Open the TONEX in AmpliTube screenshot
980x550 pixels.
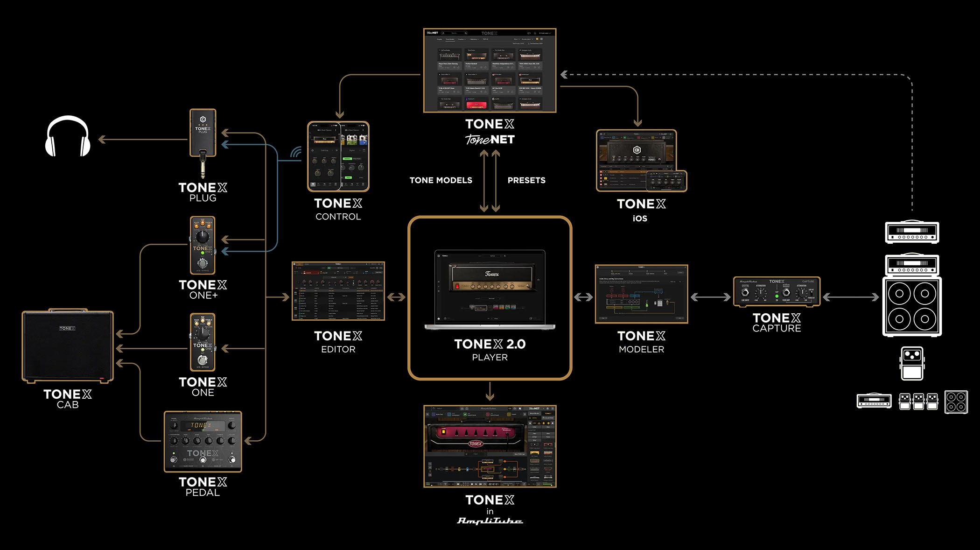[x=490, y=446]
